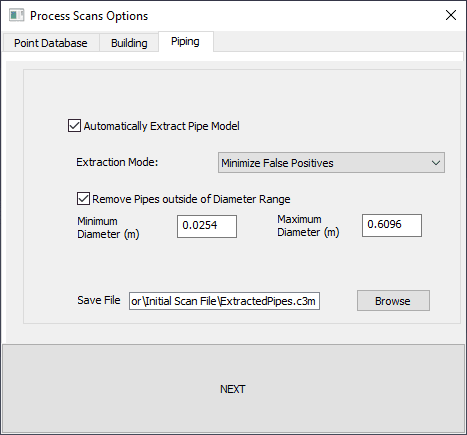Click the Remove Pipes outside of Diameter Range label
This screenshot has width=467, height=435.
(191, 199)
